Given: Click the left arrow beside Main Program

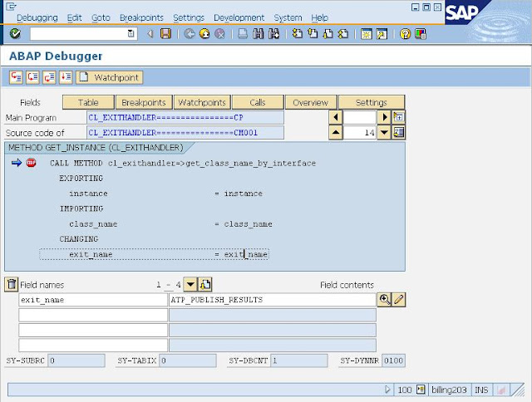Looking at the screenshot, I should [x=336, y=117].
